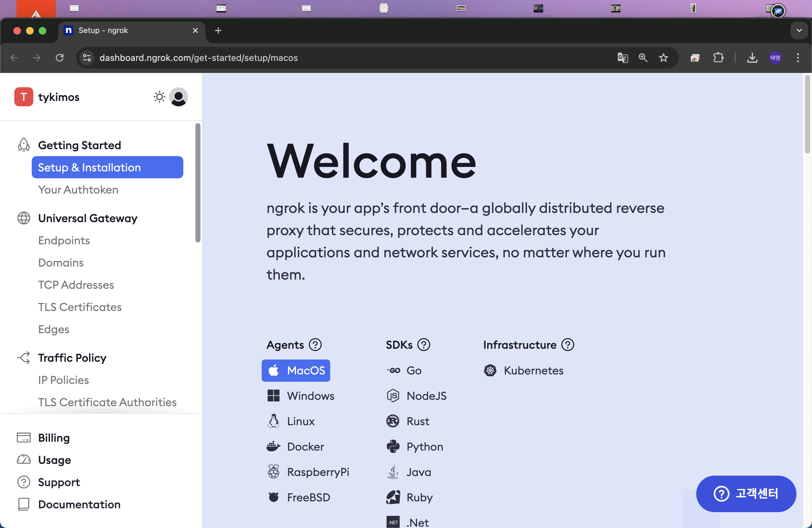
Task: Open the user profile avatar menu
Action: coord(179,97)
